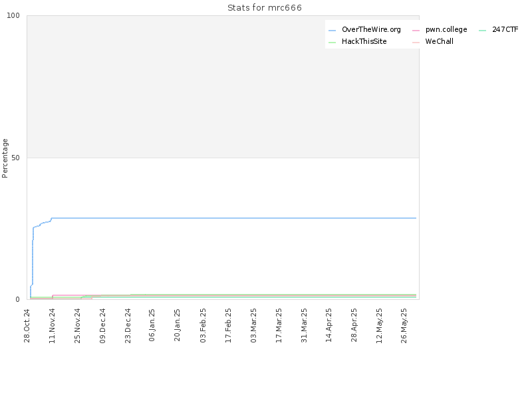The image size is (532, 399).
Task: Click the OverTheWire.org legend label
Action: point(371,29)
